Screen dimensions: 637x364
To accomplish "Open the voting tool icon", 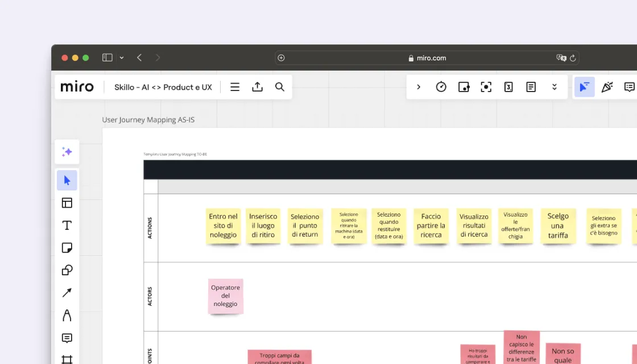I will pos(464,87).
